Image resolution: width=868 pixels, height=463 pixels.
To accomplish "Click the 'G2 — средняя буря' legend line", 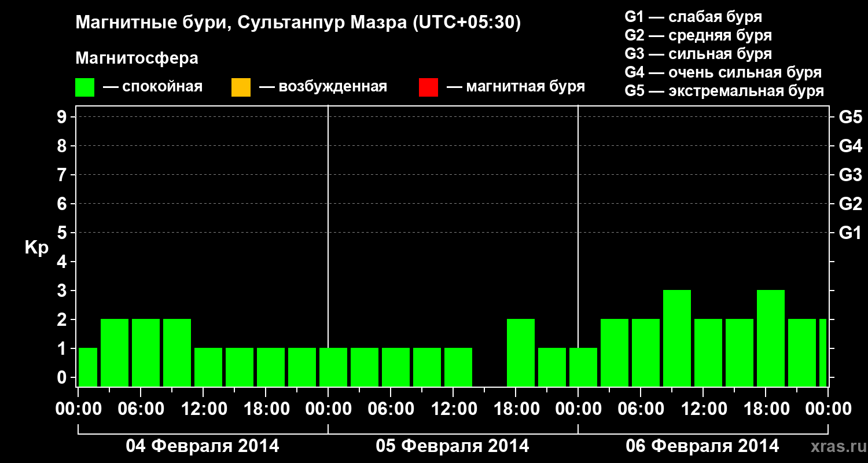I will pyautogui.click(x=698, y=35).
